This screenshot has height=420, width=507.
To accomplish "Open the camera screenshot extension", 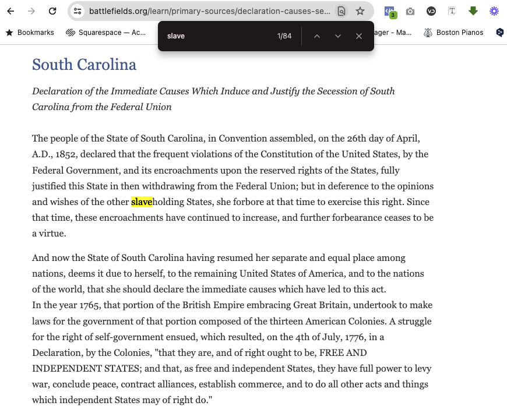I will coord(410,11).
